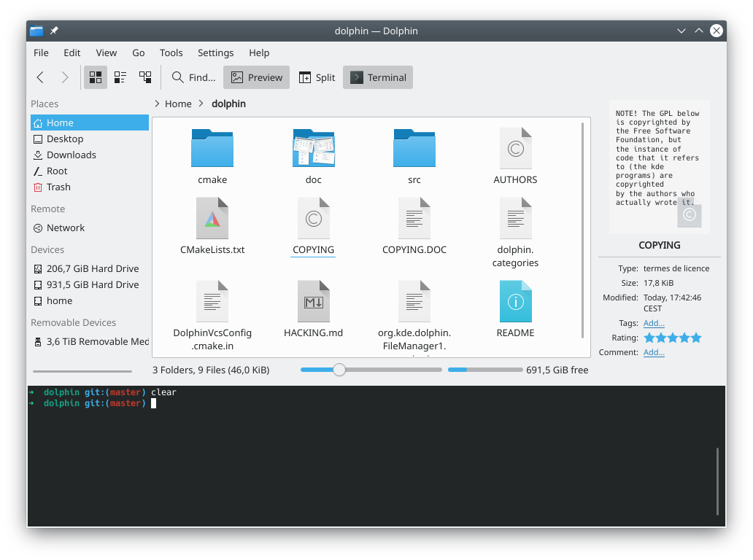Select the src folder icon

tap(414, 148)
